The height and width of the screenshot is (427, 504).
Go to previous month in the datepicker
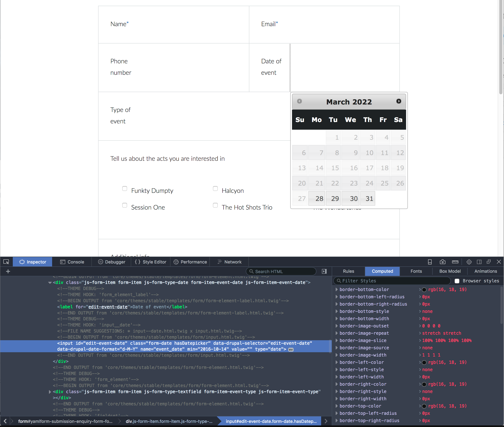pyautogui.click(x=299, y=101)
